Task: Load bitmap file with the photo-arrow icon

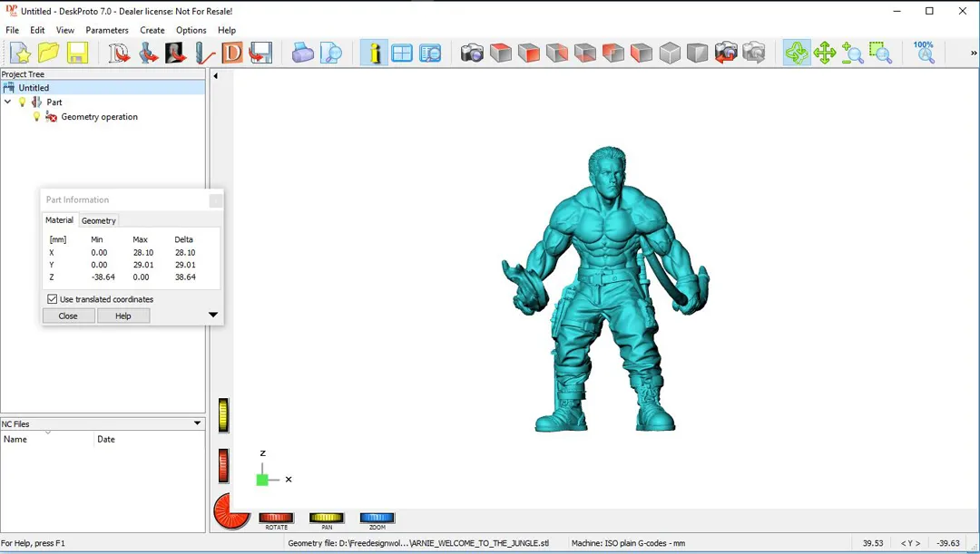Action: click(x=176, y=53)
